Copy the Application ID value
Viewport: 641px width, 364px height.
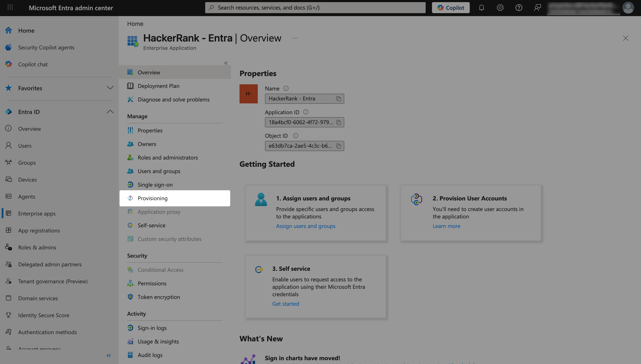point(339,122)
